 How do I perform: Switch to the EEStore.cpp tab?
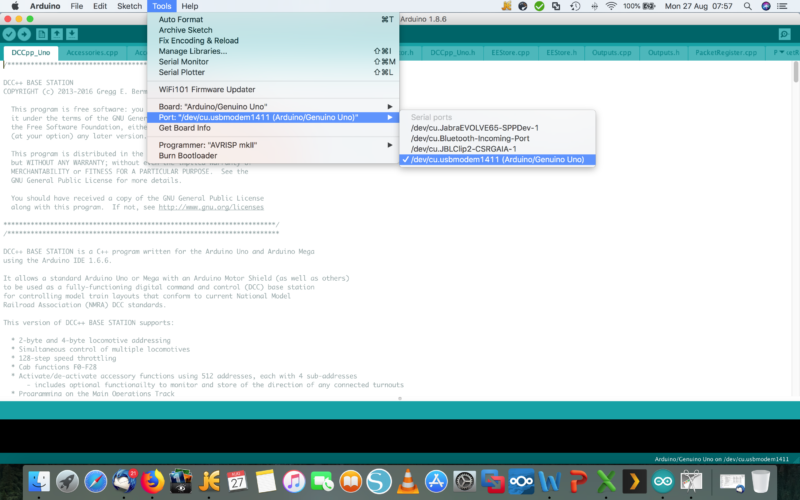tap(510, 53)
